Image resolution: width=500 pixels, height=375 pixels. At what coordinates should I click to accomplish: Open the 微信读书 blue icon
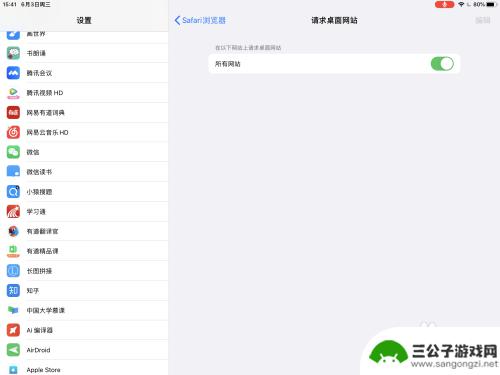13,172
